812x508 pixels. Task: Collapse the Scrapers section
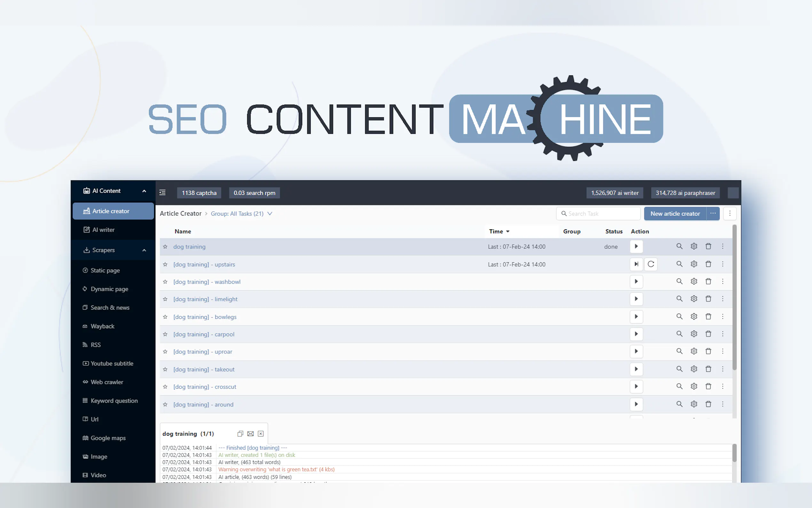point(144,250)
